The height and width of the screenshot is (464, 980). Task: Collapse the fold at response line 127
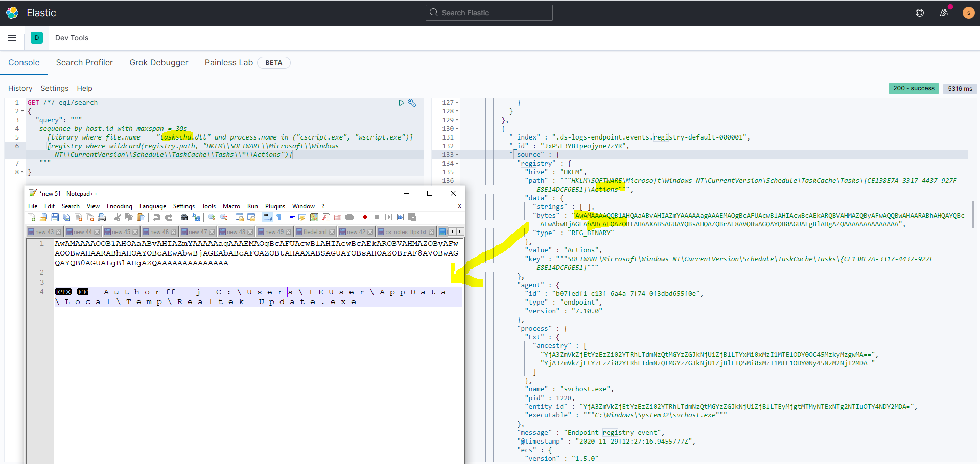[x=456, y=102]
